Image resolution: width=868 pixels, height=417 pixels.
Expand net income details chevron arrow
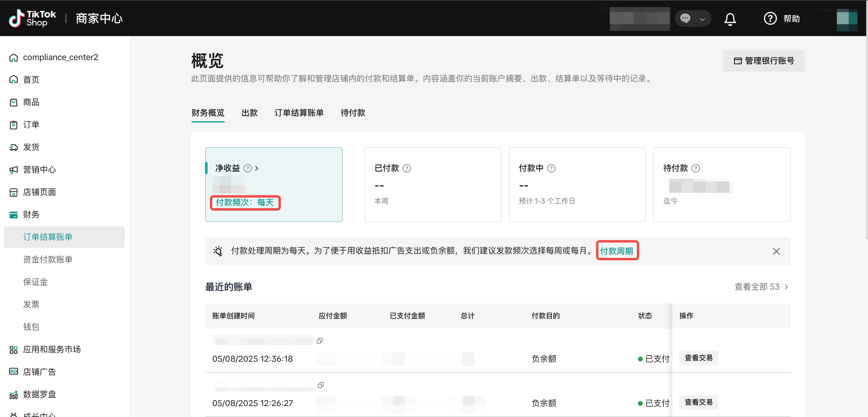click(257, 168)
